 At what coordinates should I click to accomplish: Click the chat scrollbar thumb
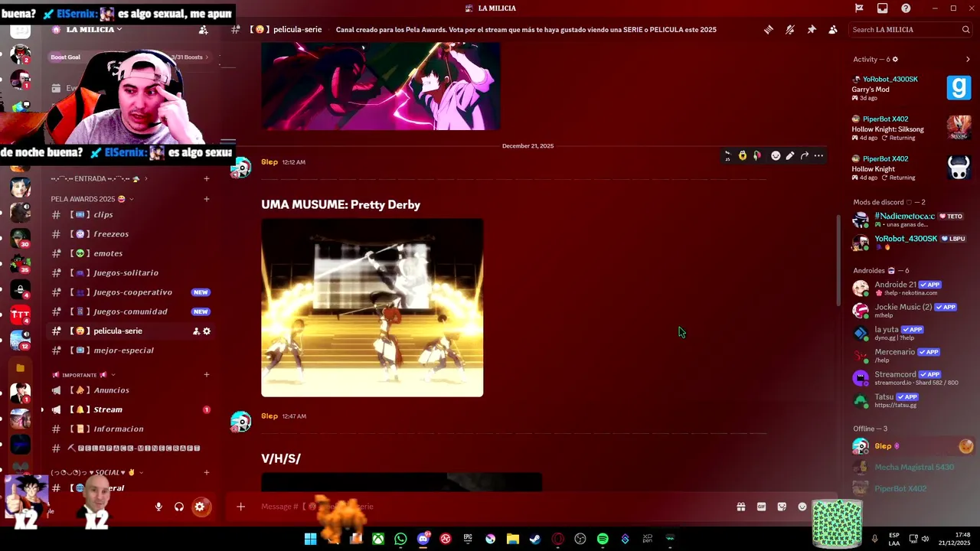[x=838, y=261]
